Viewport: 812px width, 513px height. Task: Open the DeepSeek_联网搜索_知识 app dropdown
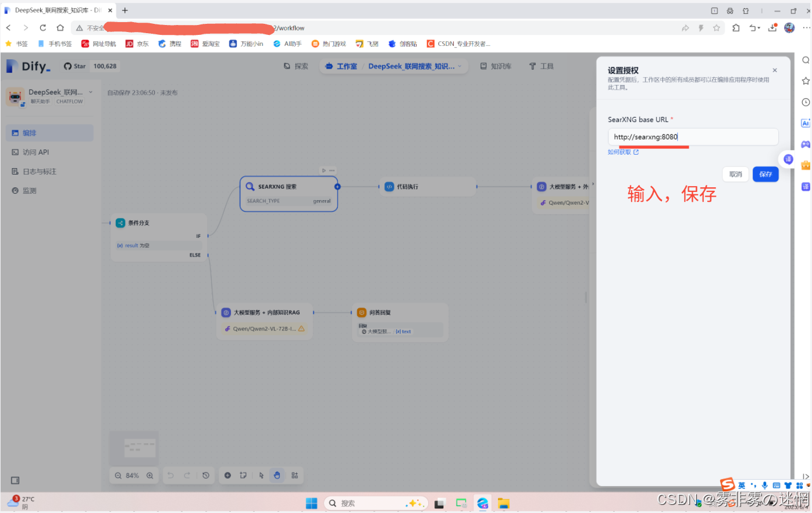(x=415, y=66)
